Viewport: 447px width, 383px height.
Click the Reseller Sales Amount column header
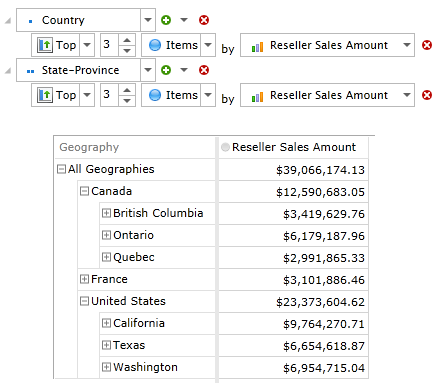pyautogui.click(x=293, y=147)
